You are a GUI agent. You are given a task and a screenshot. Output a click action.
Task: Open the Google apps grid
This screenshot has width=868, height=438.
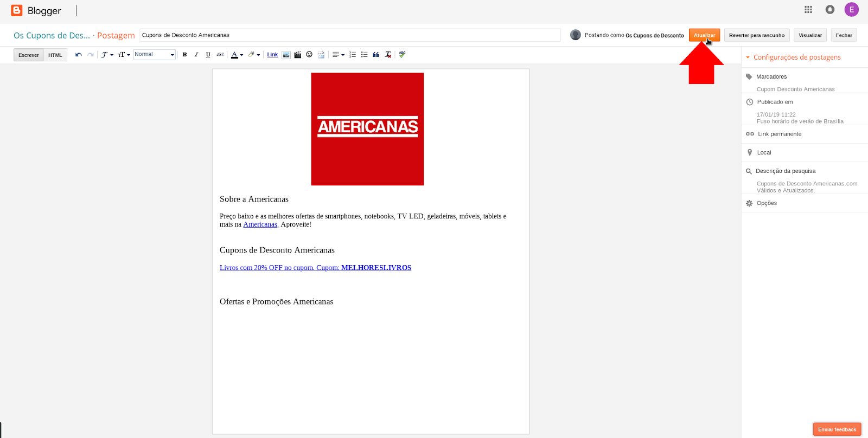coord(808,9)
